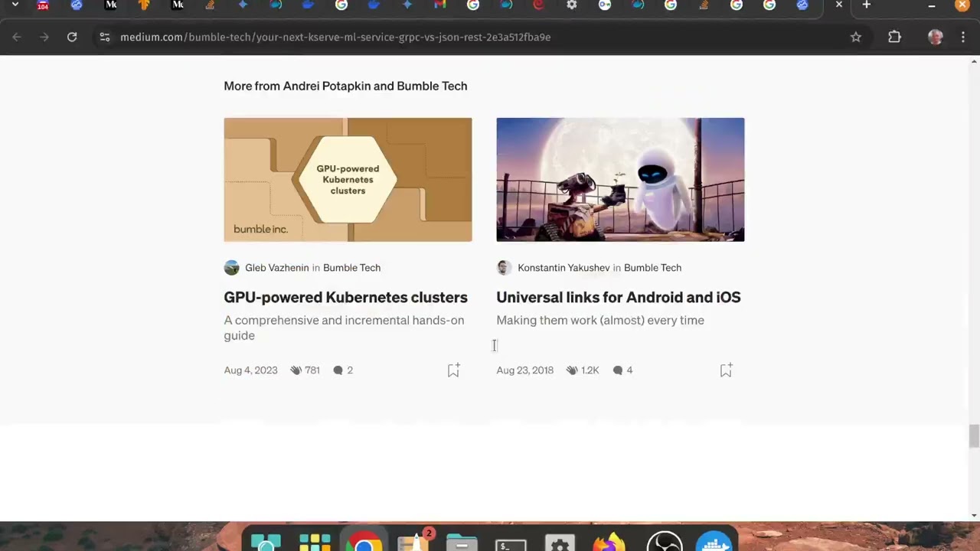980x551 pixels.
Task: Switch to the red 104 badge tab
Action: click(x=43, y=5)
